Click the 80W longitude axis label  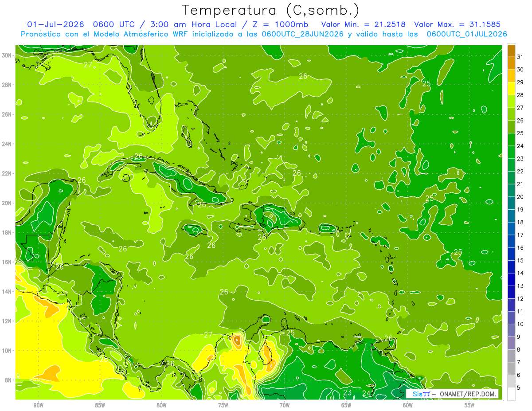pos(161,405)
